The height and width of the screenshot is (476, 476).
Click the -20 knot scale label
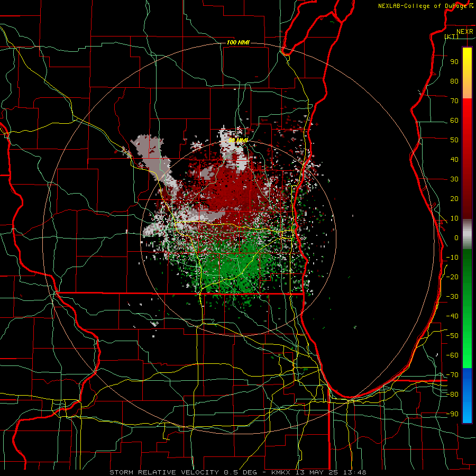[452, 277]
